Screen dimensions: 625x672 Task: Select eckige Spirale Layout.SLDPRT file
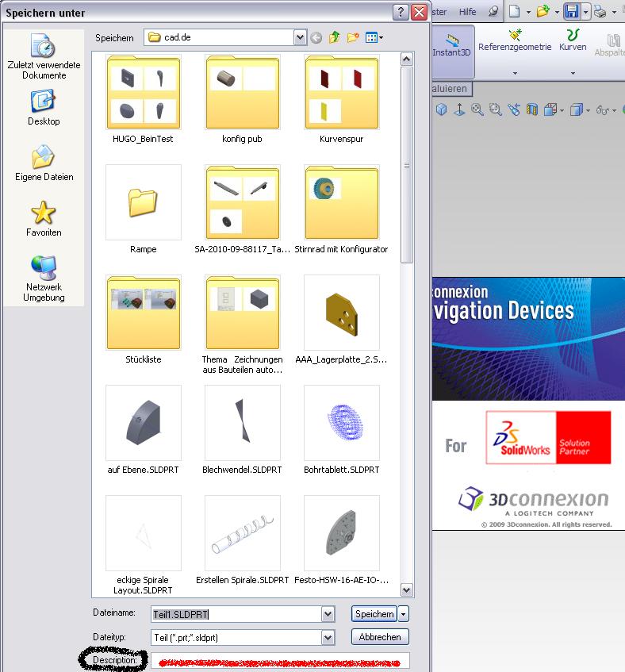coord(143,545)
